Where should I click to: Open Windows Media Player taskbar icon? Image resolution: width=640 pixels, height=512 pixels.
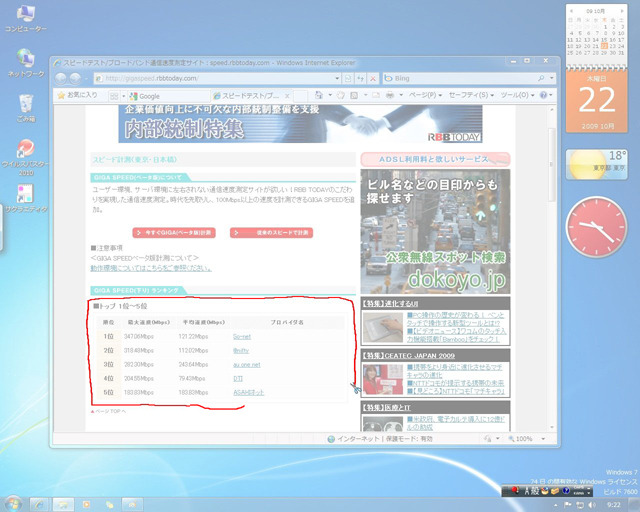click(x=86, y=505)
